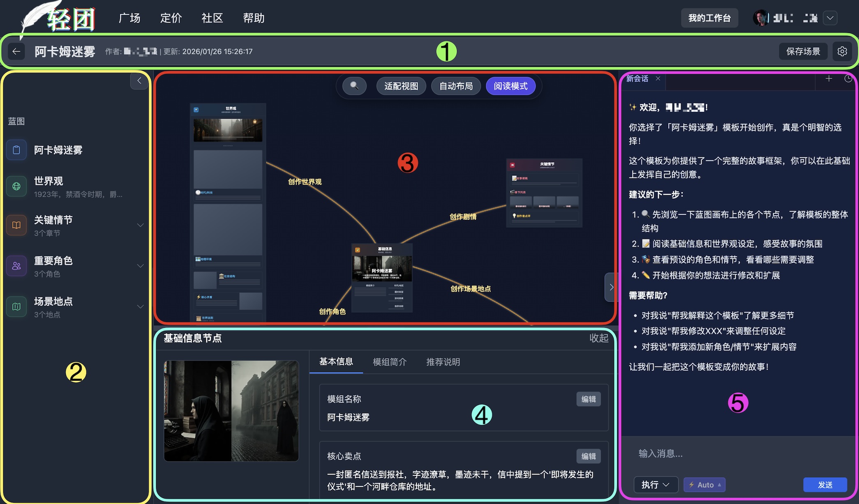Open scene settings gear in header
This screenshot has width=859, height=504.
pos(842,51)
